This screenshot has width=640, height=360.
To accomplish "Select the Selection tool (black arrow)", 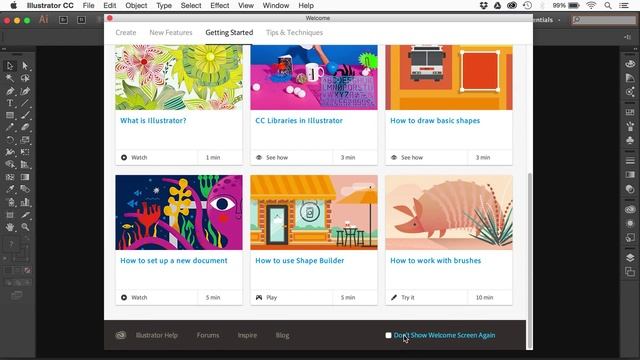I will coord(10,66).
